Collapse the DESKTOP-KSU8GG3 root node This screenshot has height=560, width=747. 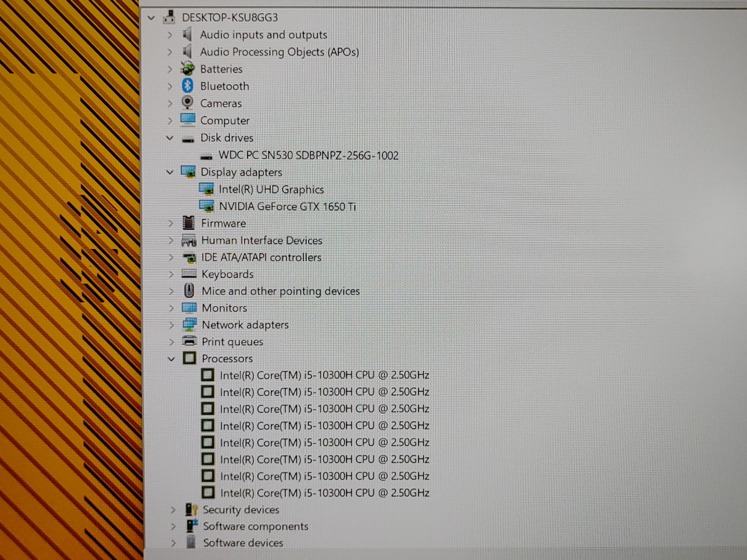click(151, 18)
